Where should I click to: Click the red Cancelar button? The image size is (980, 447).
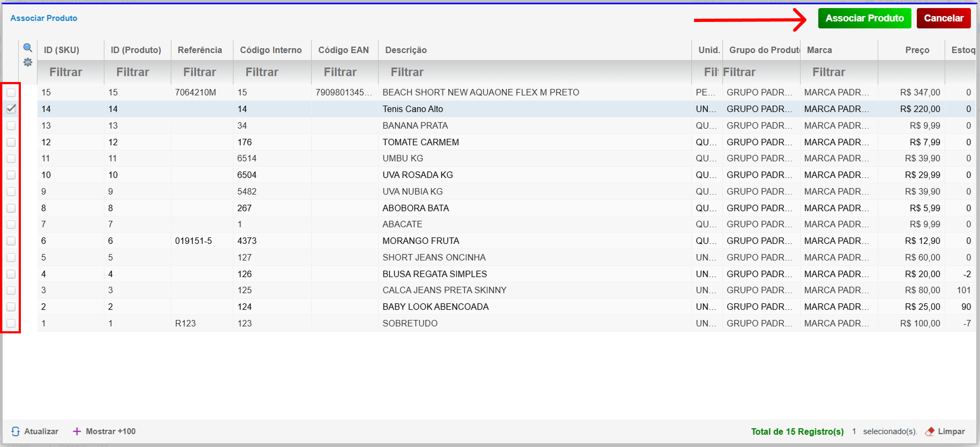tap(943, 18)
